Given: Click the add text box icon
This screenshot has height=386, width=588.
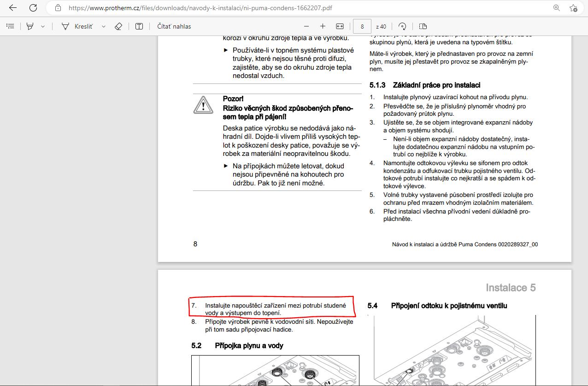Looking at the screenshot, I should pos(139,26).
